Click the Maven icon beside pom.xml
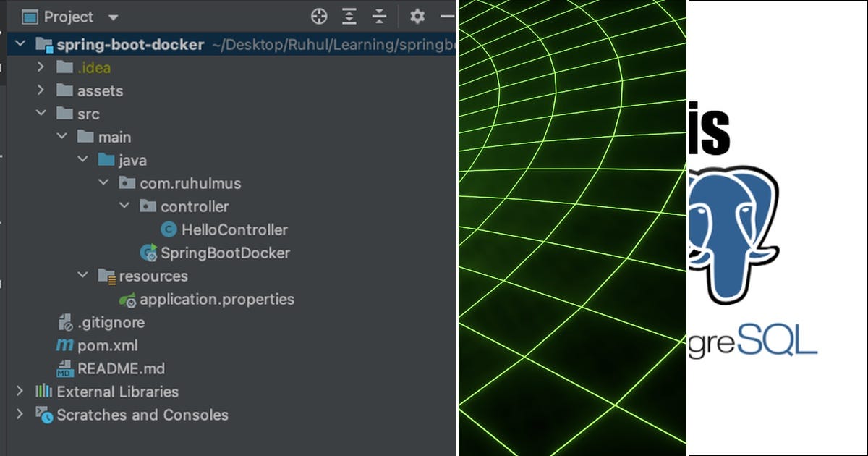This screenshot has width=868, height=456. (x=64, y=345)
